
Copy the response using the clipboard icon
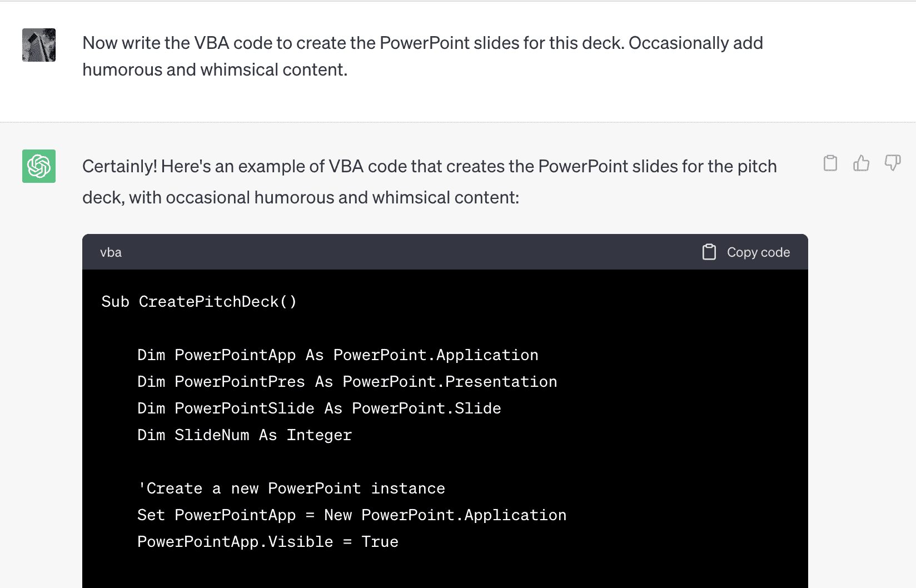tap(830, 163)
